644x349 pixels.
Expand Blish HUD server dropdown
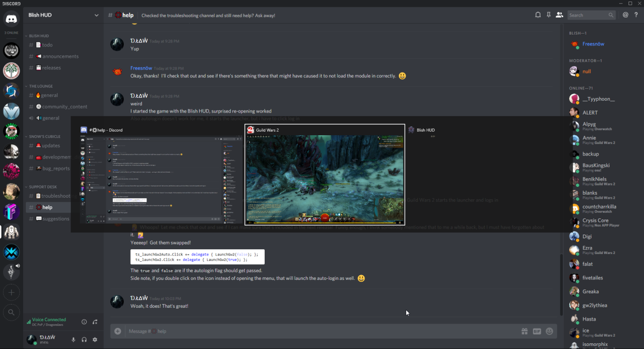click(96, 15)
